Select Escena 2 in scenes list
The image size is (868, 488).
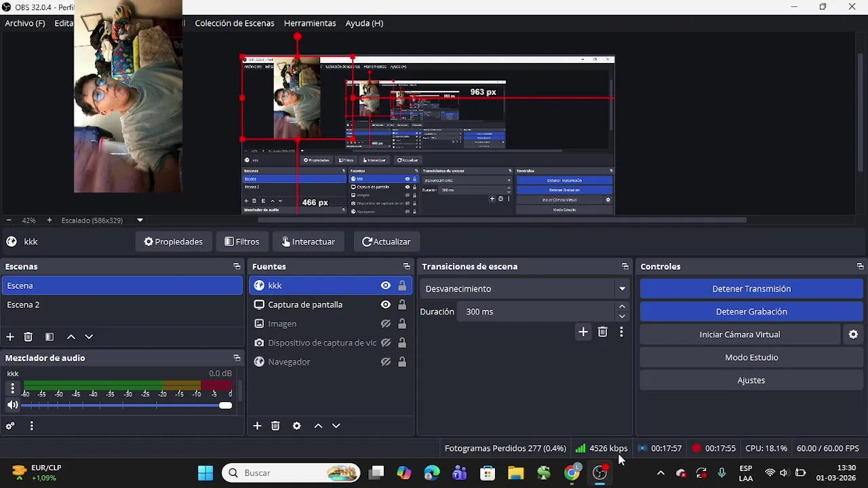122,305
